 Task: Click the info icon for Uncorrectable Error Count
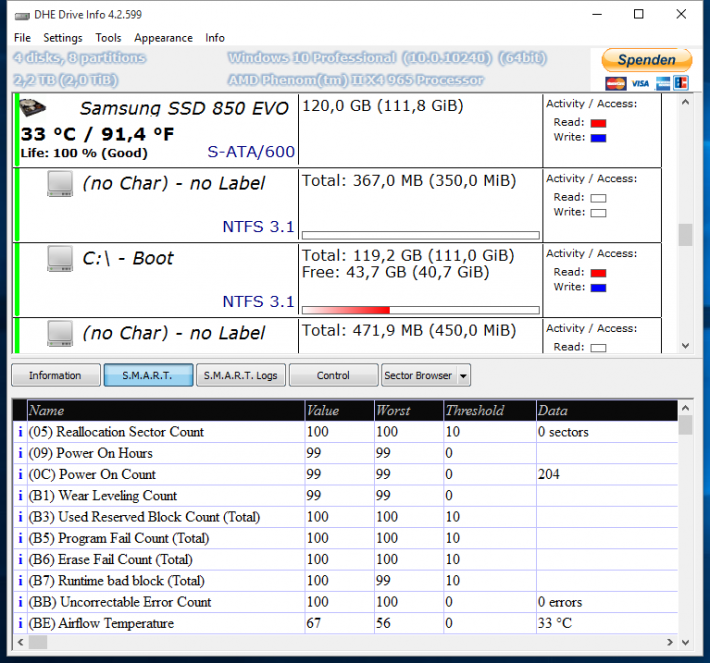[20, 602]
